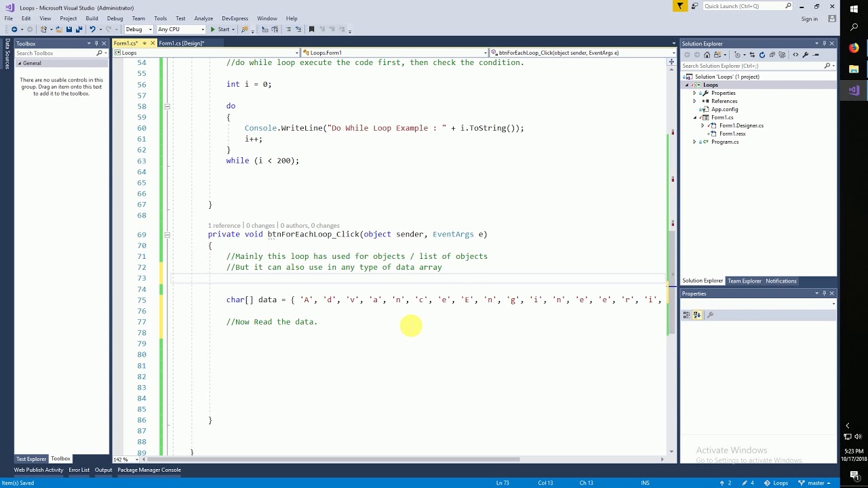Image resolution: width=868 pixels, height=488 pixels.
Task: Collapse the Form1.cs node
Action: point(694,117)
